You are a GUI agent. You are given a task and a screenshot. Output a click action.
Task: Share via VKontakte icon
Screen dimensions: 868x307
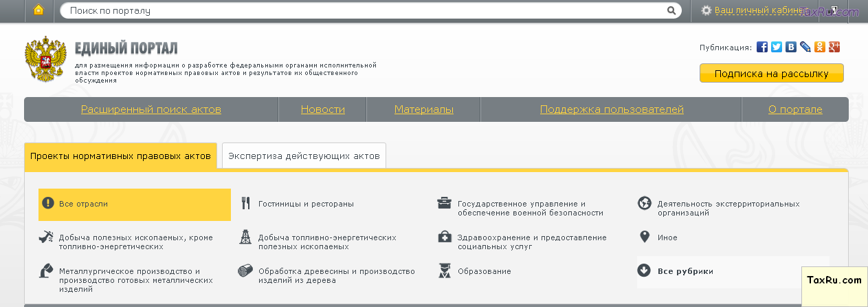(x=791, y=47)
